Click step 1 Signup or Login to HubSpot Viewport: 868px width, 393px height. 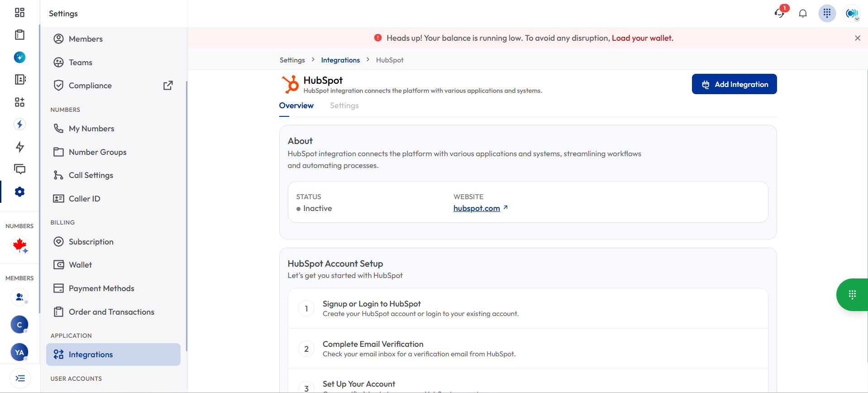pyautogui.click(x=528, y=308)
